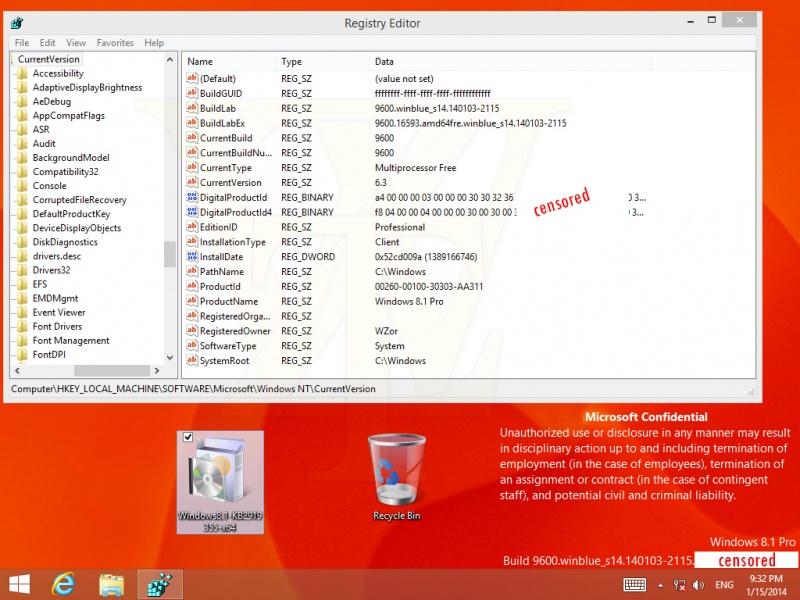Viewport: 800px width, 600px height.
Task: Click the 'WZor' registered owner value
Action: click(386, 331)
